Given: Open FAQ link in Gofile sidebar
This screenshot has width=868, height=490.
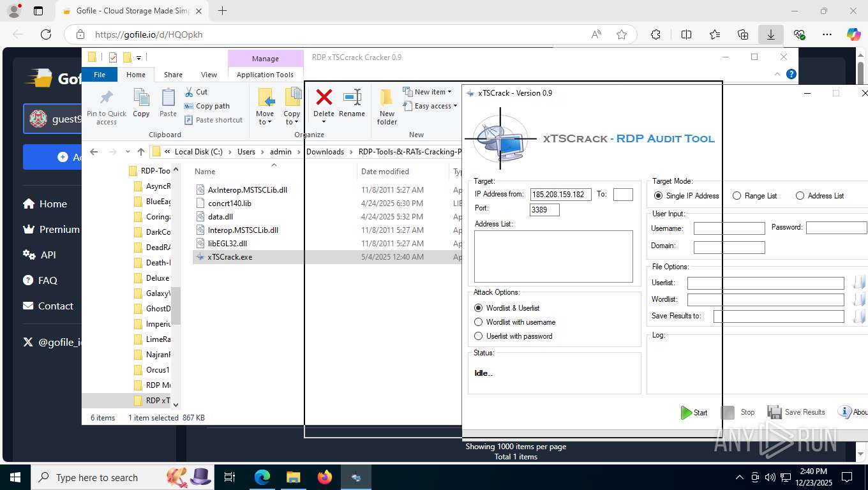Looking at the screenshot, I should tap(40, 281).
